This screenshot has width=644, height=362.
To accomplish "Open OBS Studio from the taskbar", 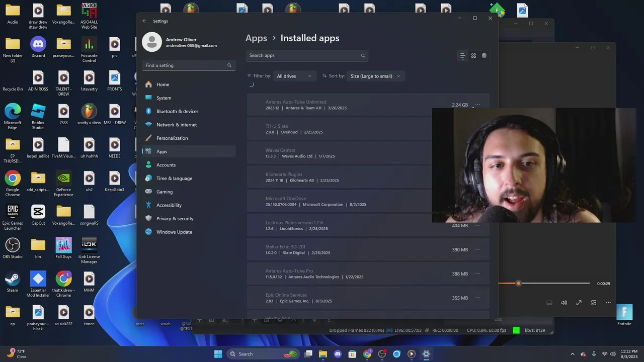I will 382,354.
